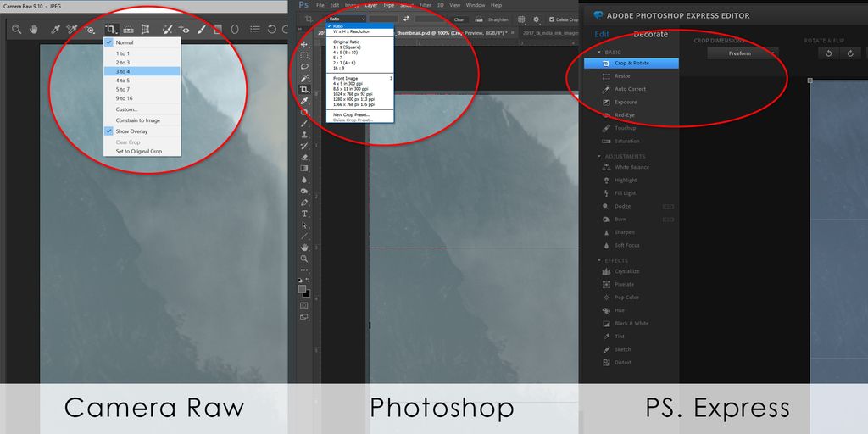Click Straighten in the crop options bar

[498, 19]
